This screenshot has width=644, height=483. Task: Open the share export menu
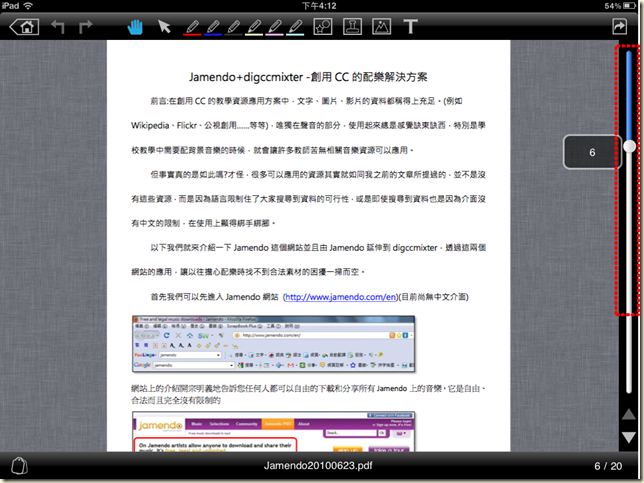pos(619,27)
